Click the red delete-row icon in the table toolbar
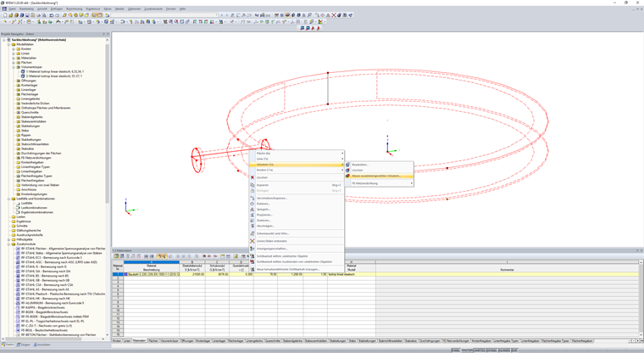Screen dimensions: 644x353 point(204,256)
